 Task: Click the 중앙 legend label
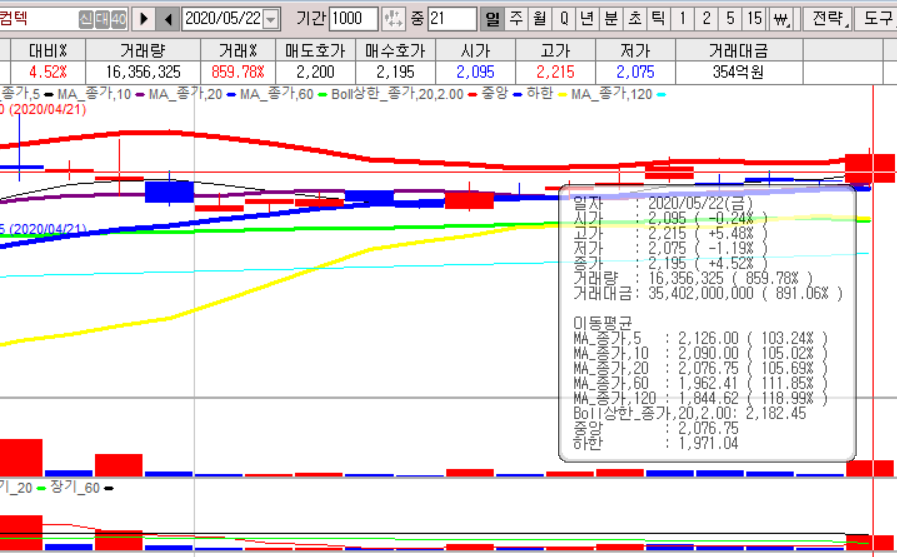[x=495, y=94]
